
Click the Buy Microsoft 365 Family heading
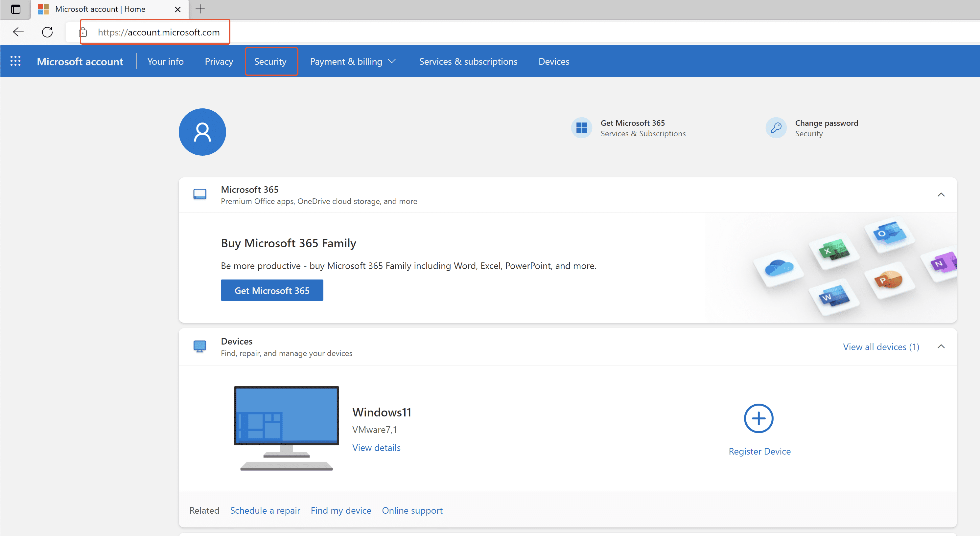point(288,243)
